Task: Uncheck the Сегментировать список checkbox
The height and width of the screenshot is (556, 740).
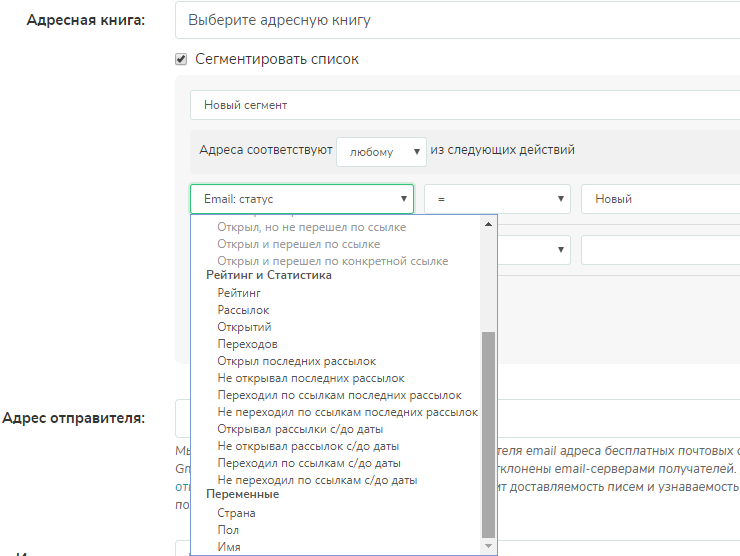Action: (x=181, y=59)
